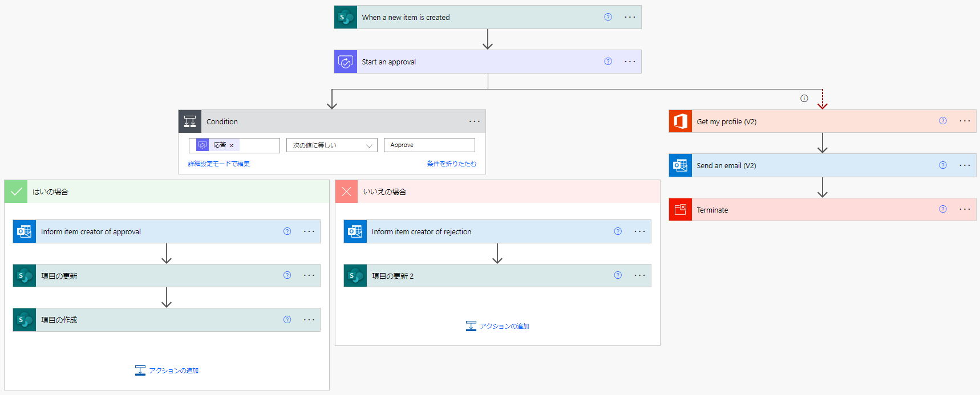Open the Condition card ellipsis menu
Screen dimensions: 980x395
(475, 121)
